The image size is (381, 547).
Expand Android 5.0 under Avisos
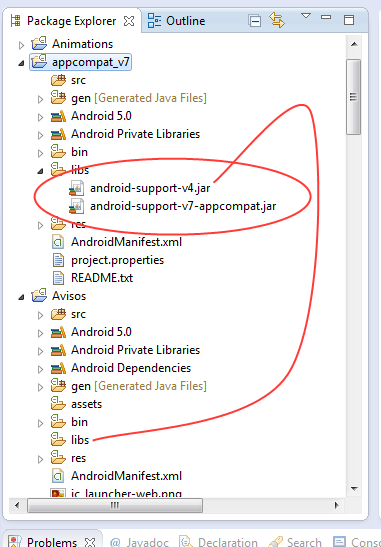click(x=40, y=334)
